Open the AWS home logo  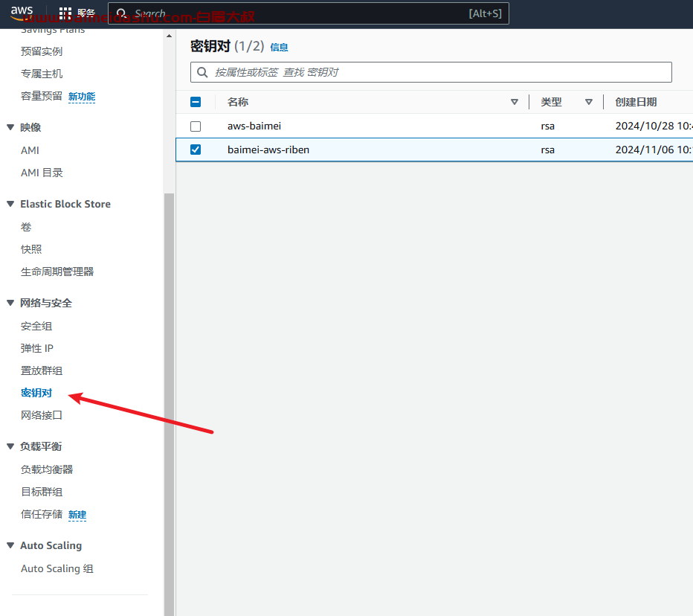pos(22,13)
